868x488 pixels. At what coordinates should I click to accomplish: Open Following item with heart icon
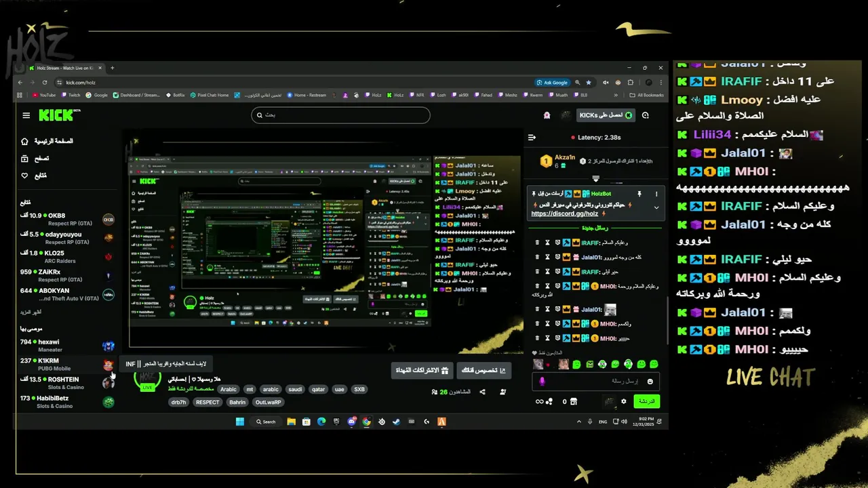[x=34, y=176]
